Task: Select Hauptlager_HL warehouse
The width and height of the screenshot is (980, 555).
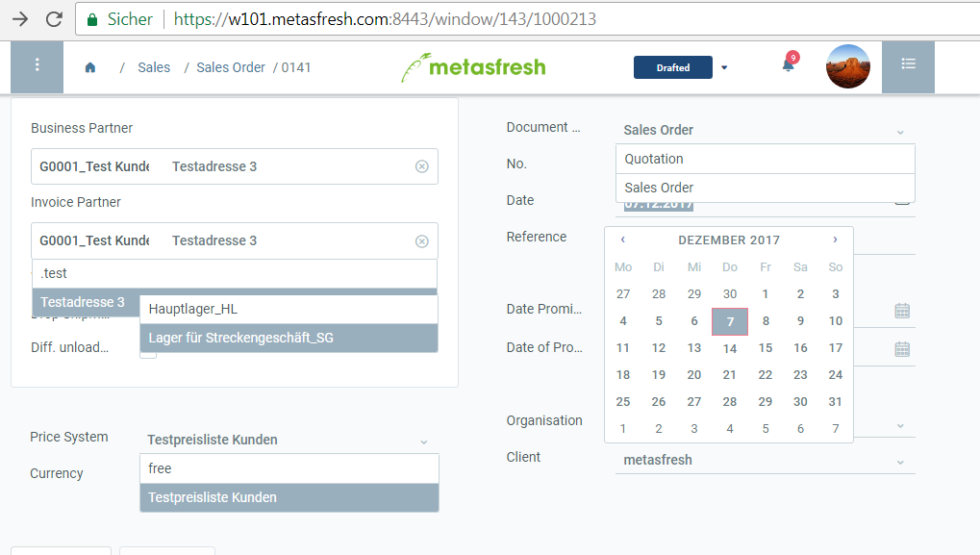Action: (x=289, y=310)
